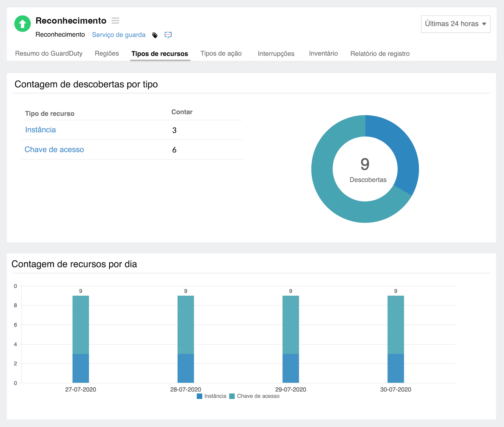504x427 pixels.
Task: Switch to the "Tipos de ação" tab
Action: pyautogui.click(x=221, y=54)
